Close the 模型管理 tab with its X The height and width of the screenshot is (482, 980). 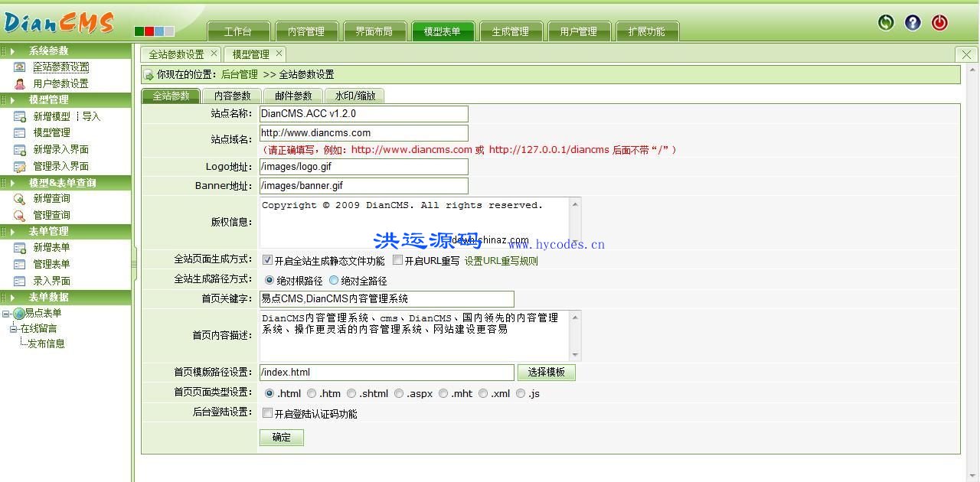pyautogui.click(x=279, y=54)
